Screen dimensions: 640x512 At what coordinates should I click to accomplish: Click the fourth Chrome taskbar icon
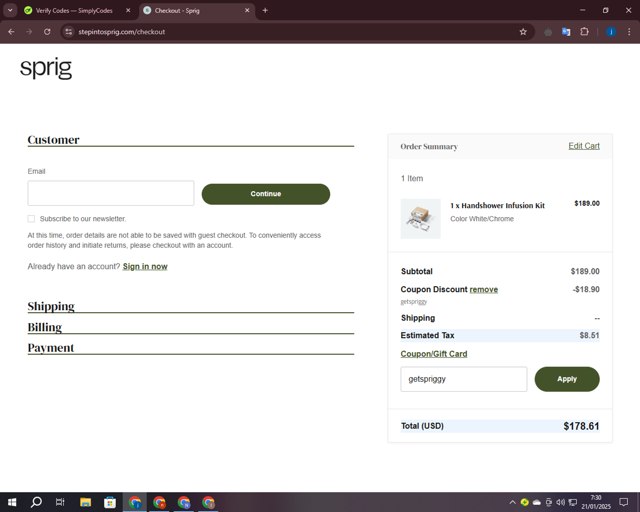(x=208, y=502)
